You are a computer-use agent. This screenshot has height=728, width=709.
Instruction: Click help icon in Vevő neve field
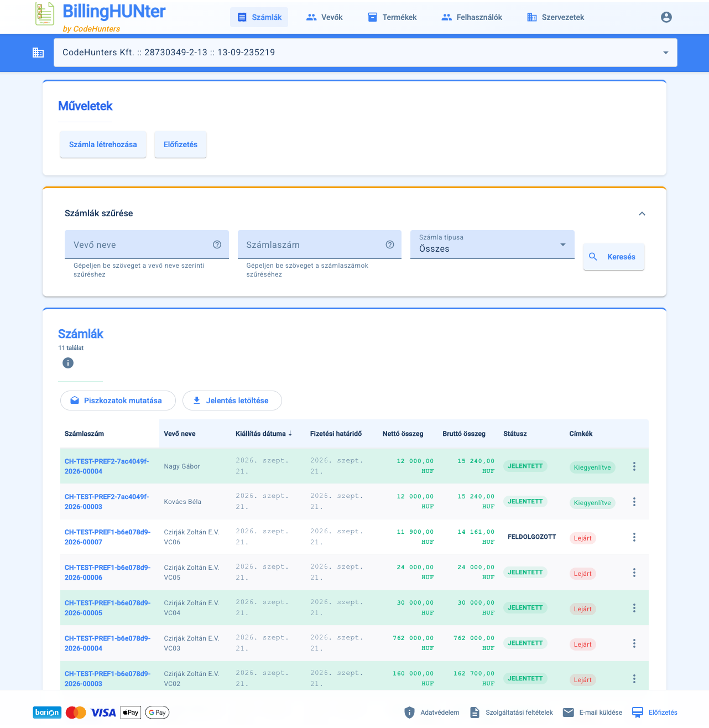pos(217,245)
